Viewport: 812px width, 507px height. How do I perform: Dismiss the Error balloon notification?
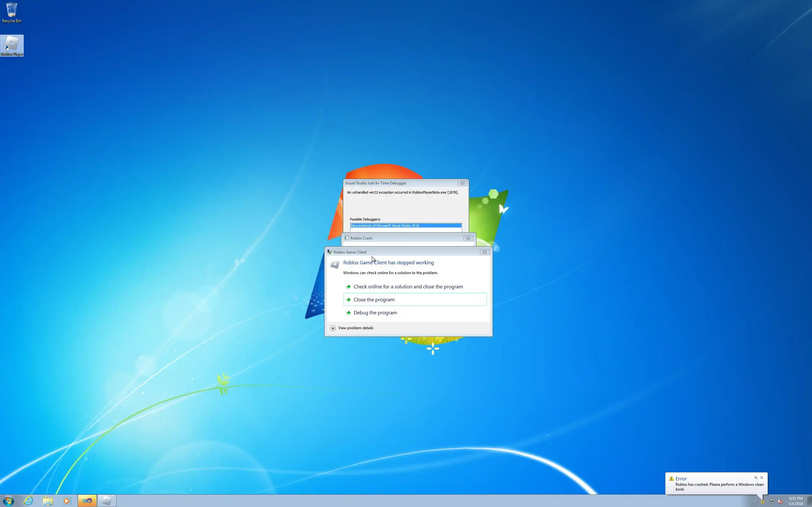point(762,478)
